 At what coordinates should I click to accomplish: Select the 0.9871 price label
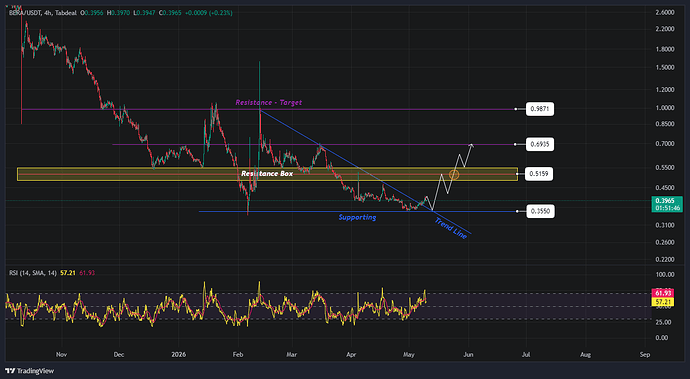(x=540, y=109)
